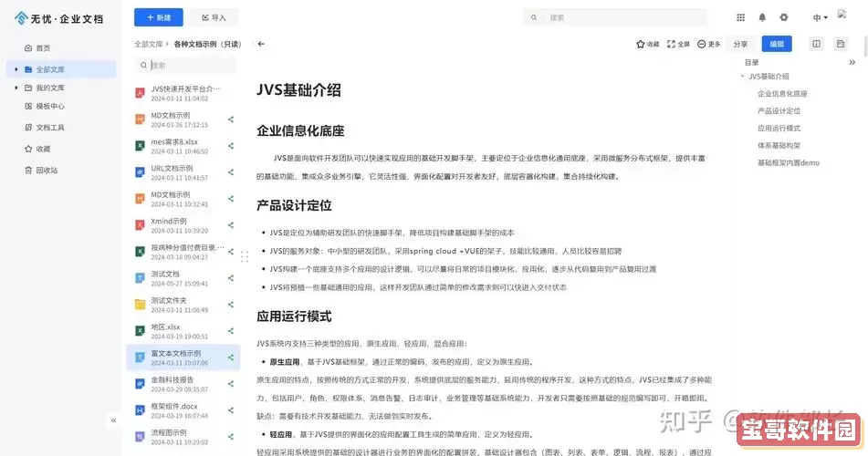This screenshot has height=456, width=868.
Task: Collapse the JVS基础介绍 outline node
Action: click(743, 77)
